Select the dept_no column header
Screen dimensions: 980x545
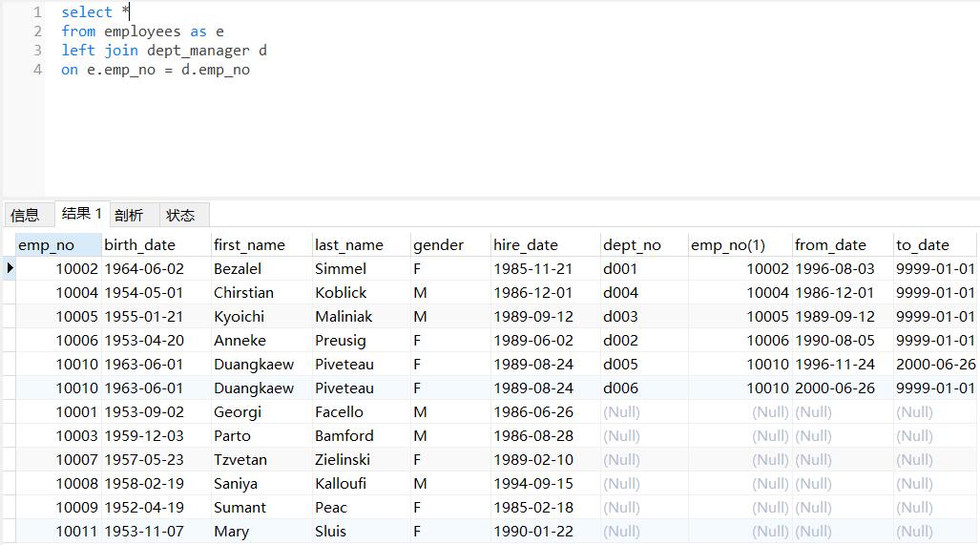point(632,244)
